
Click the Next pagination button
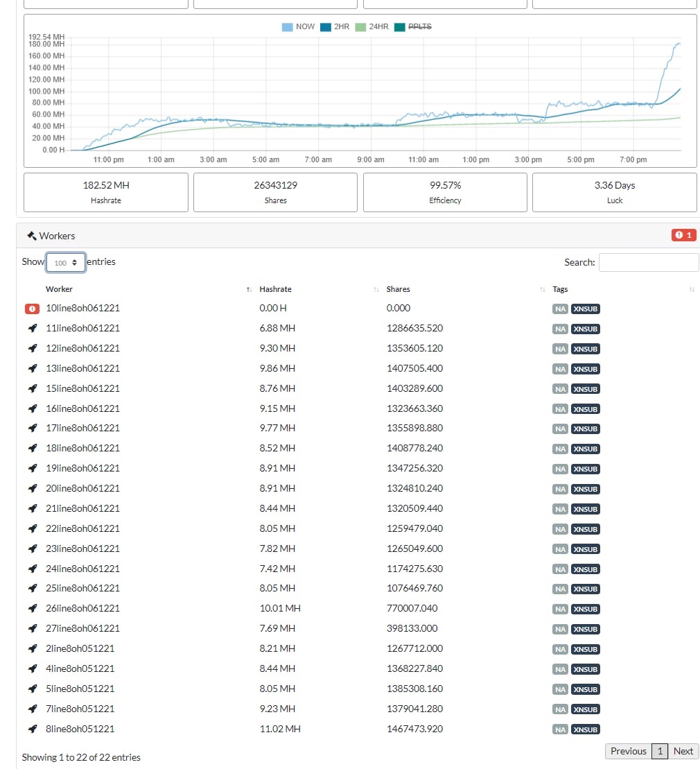(683, 752)
